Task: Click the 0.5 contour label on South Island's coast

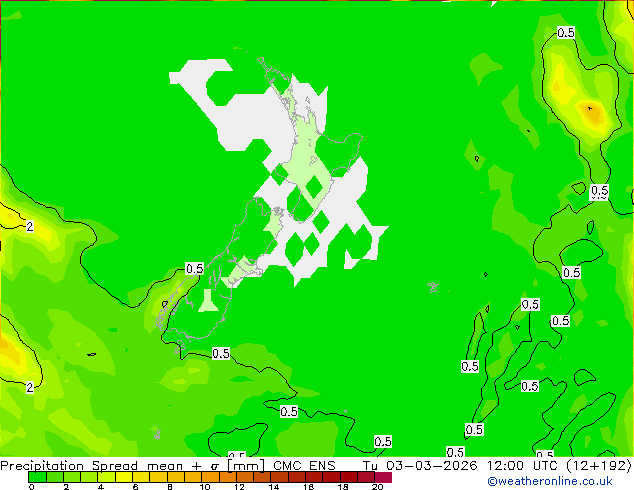Action: (x=194, y=268)
